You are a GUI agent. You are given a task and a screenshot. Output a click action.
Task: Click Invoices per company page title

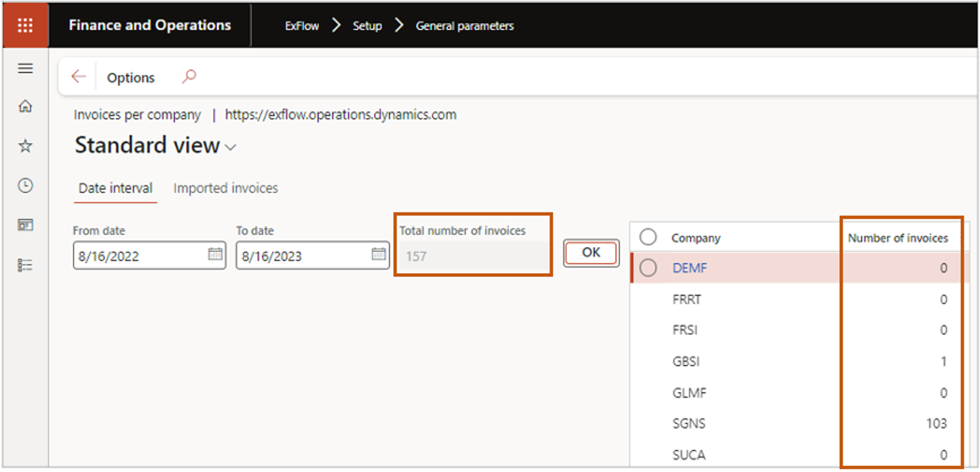coord(137,115)
